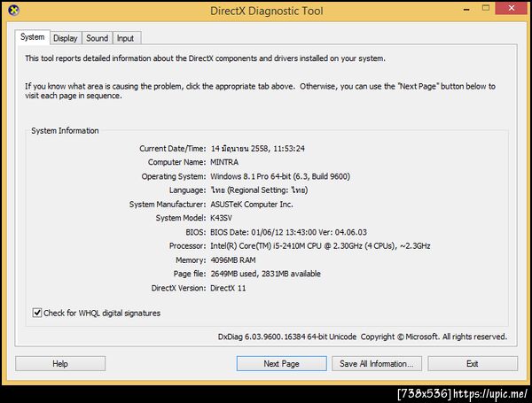Open the Sound tab
The height and width of the screenshot is (403, 532).
pos(97,38)
